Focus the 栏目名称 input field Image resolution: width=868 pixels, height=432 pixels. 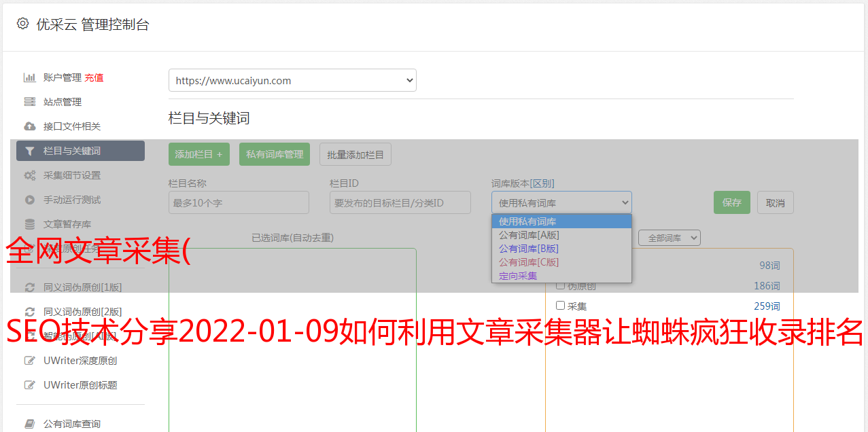pos(239,202)
